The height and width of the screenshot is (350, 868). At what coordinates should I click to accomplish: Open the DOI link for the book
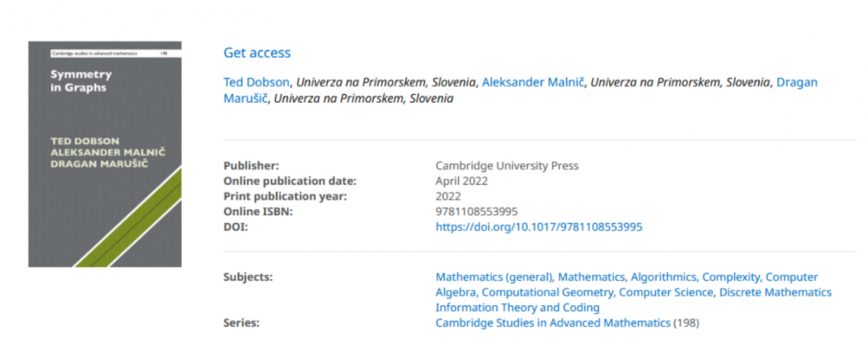(x=538, y=226)
